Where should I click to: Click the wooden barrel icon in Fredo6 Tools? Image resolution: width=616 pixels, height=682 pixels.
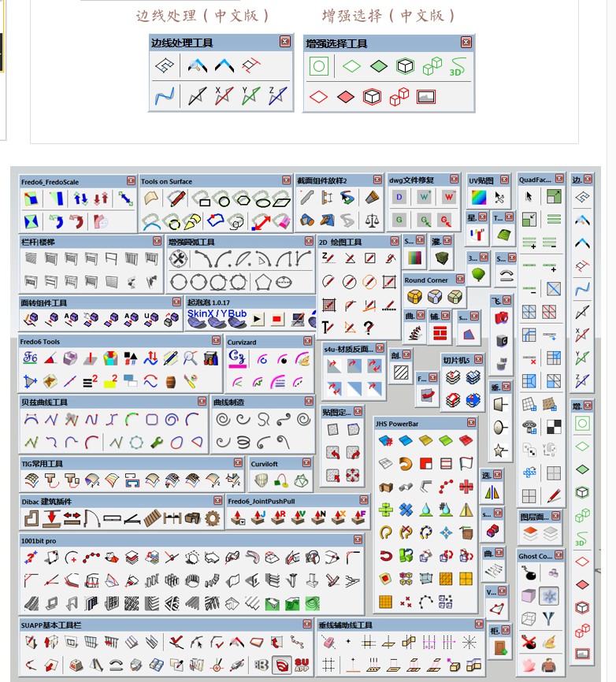(171, 382)
